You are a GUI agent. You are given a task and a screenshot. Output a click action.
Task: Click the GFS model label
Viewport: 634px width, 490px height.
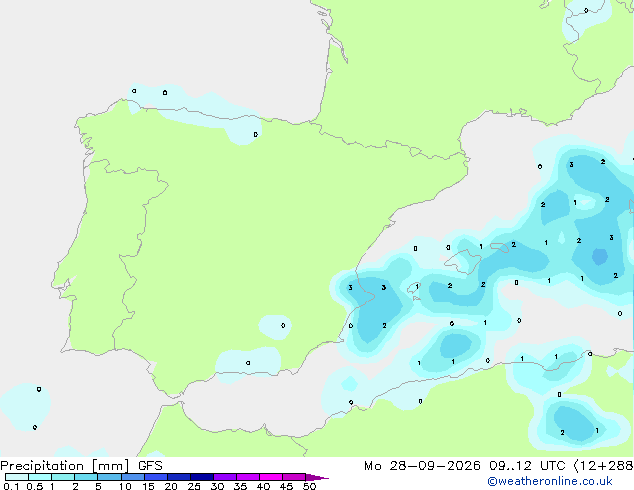tap(150, 466)
